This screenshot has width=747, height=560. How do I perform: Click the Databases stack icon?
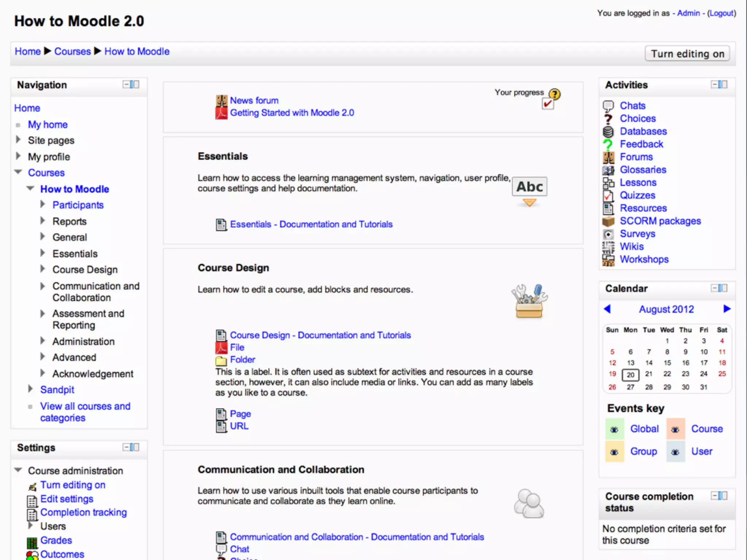click(608, 132)
